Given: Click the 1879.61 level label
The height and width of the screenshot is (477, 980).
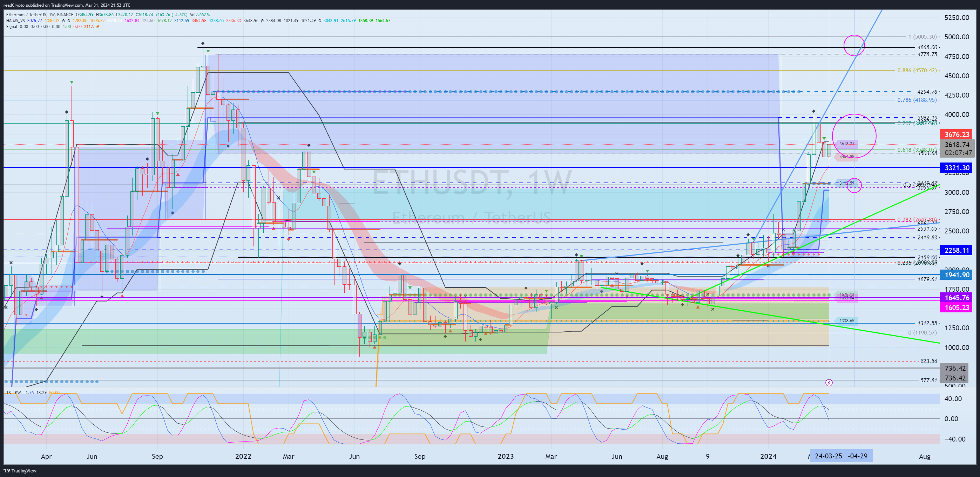Looking at the screenshot, I should click(x=927, y=279).
